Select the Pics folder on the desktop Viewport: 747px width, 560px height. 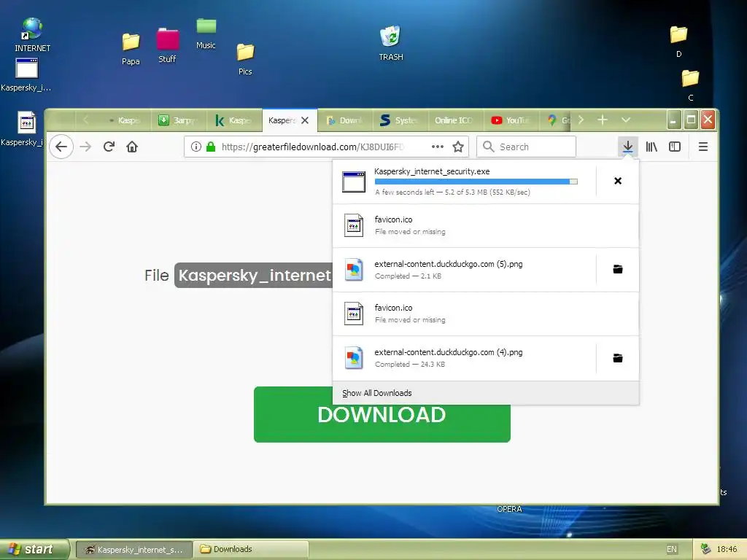pyautogui.click(x=245, y=59)
